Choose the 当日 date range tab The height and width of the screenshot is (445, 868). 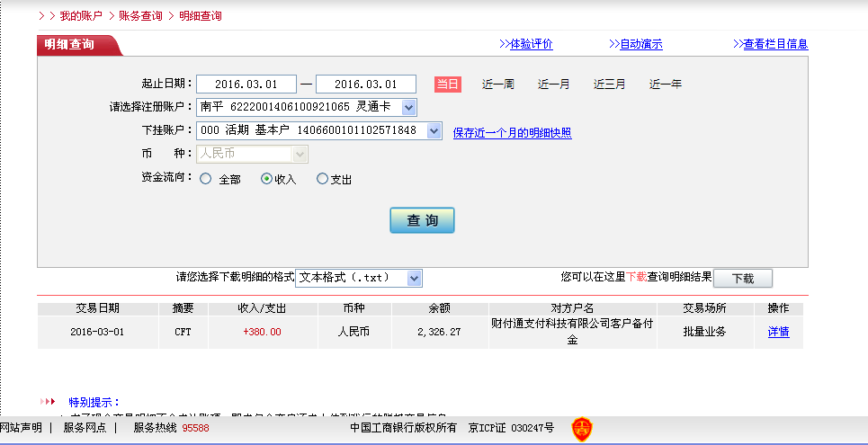point(447,85)
